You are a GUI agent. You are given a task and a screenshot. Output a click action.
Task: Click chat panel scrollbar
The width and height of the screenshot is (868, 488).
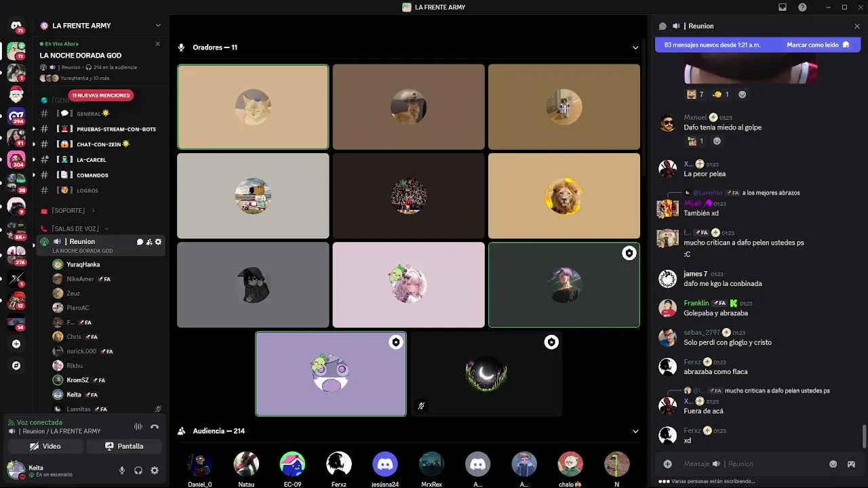tap(864, 436)
